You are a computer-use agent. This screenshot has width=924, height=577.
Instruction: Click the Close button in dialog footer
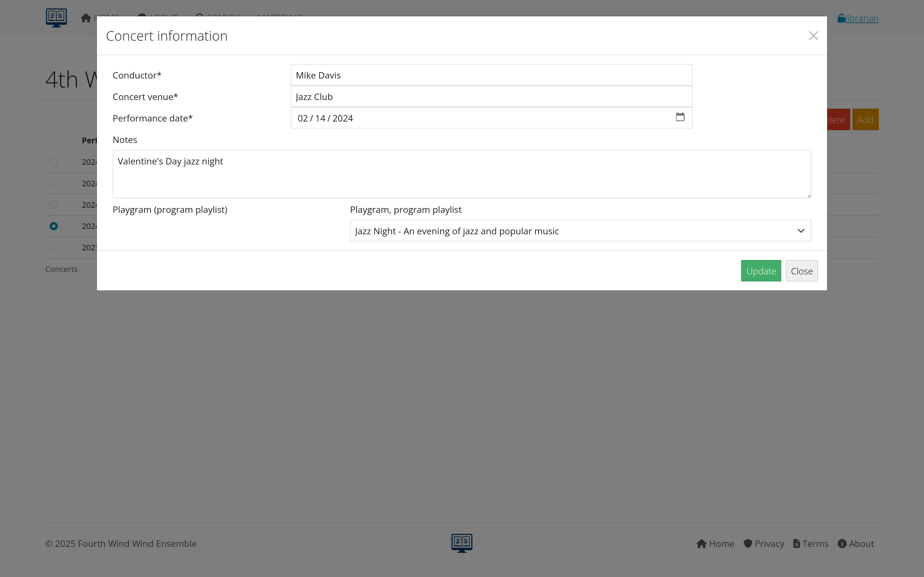tap(801, 271)
